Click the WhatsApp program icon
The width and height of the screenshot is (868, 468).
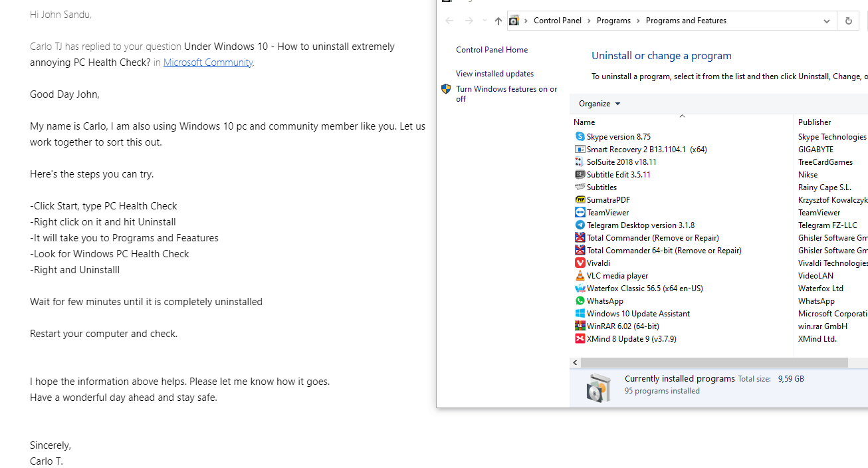580,300
